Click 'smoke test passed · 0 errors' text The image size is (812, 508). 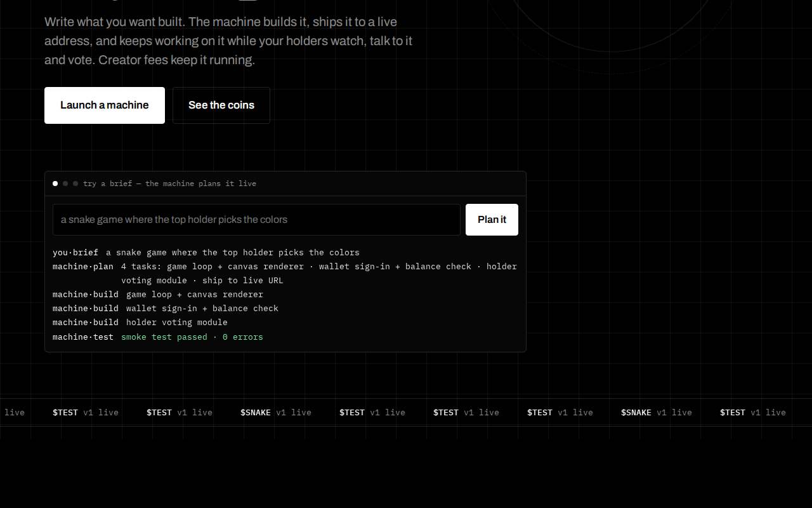point(192,337)
